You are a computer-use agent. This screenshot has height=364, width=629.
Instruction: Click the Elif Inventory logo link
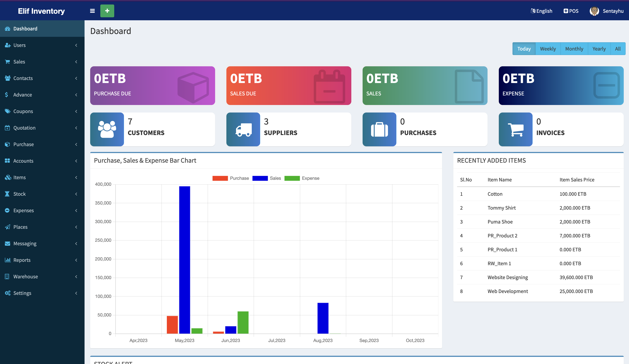41,11
